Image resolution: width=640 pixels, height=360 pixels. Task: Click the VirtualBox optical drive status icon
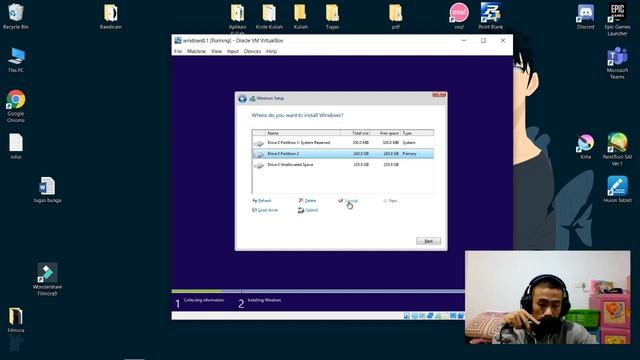click(x=414, y=316)
